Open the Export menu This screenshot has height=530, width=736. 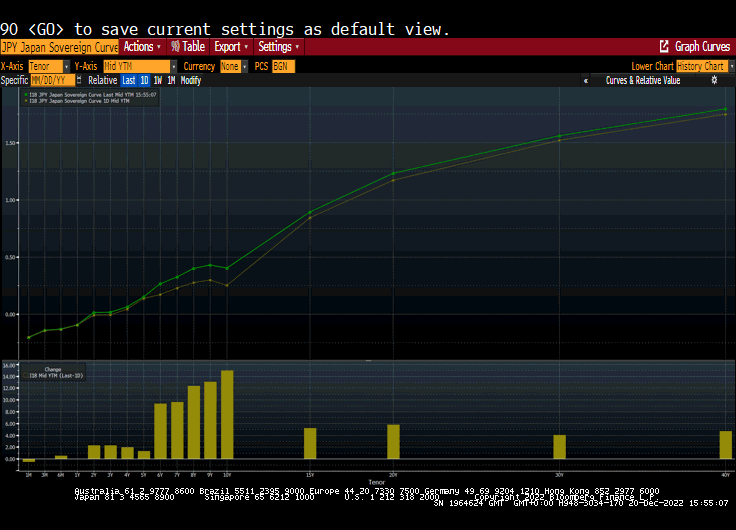click(231, 47)
